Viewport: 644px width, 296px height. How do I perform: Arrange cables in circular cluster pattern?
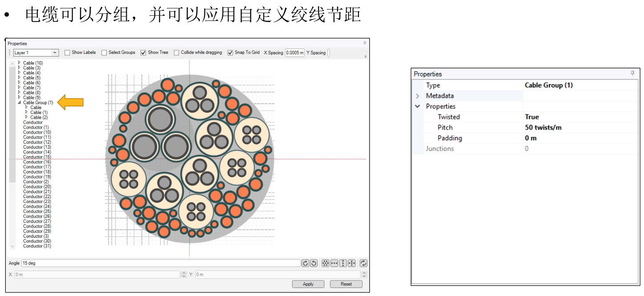[325, 263]
